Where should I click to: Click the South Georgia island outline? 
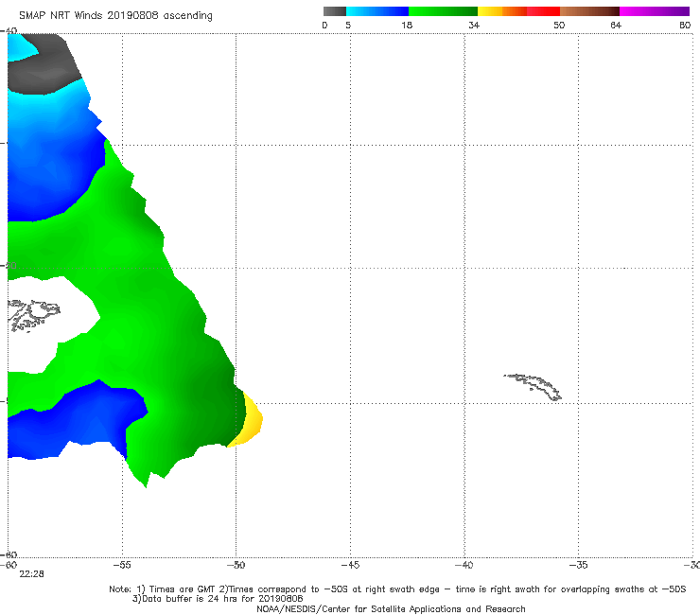[533, 387]
